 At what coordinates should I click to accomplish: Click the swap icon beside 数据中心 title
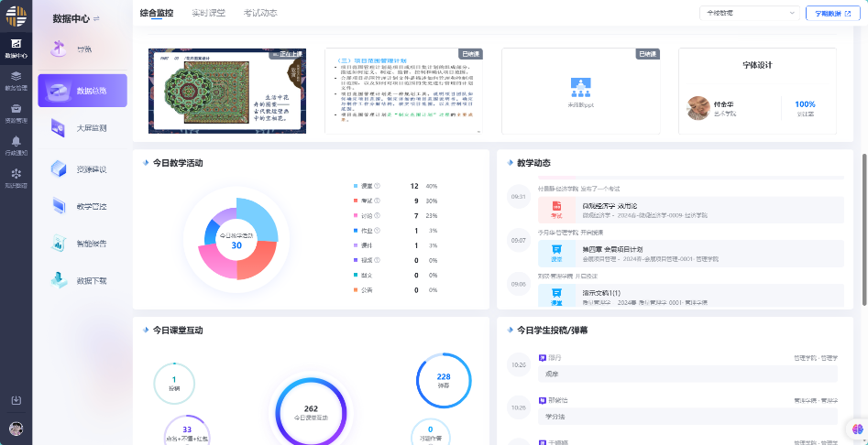[97, 18]
